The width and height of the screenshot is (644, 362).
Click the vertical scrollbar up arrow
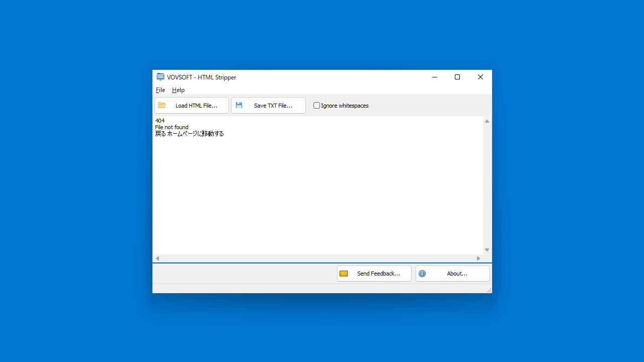pos(487,121)
